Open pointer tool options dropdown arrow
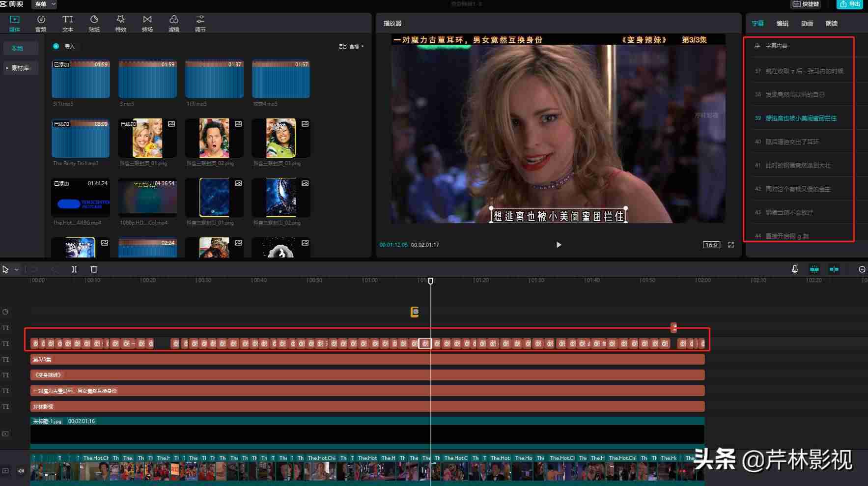The width and height of the screenshot is (868, 486). coord(16,269)
